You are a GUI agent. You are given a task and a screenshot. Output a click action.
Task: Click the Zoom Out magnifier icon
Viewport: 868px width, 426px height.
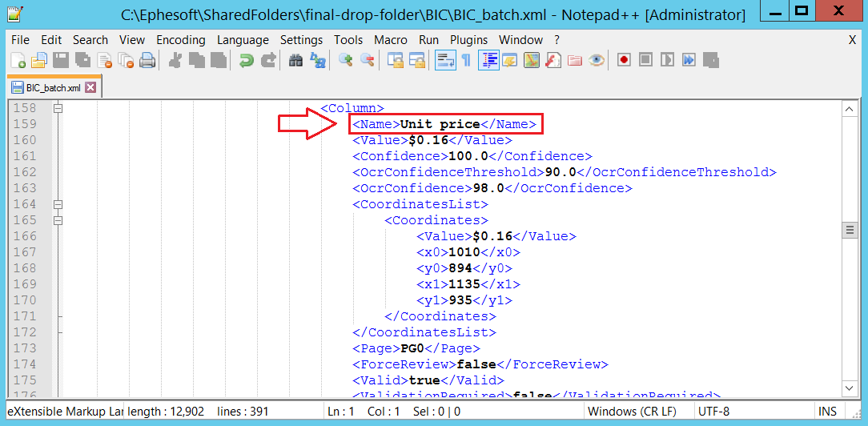tap(368, 60)
